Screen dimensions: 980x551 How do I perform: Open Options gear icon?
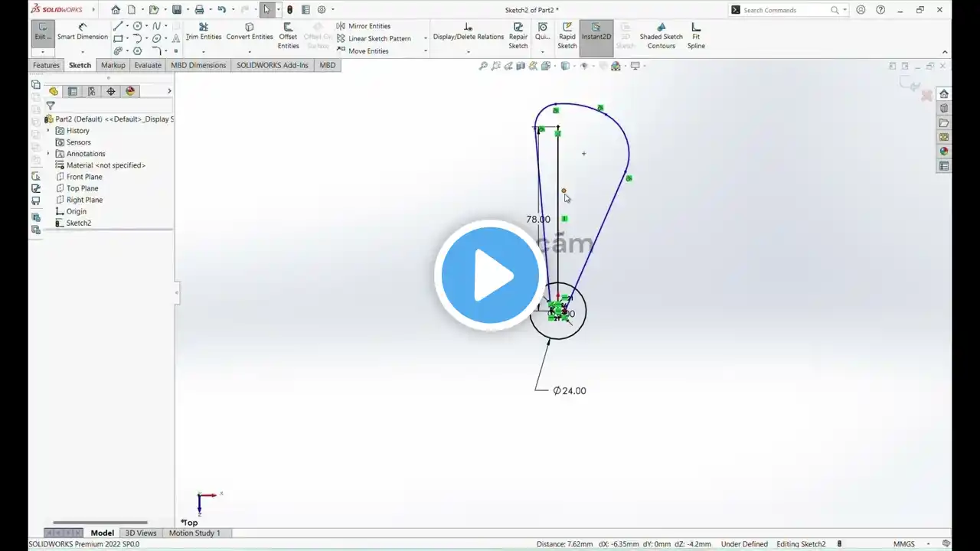coord(322,10)
